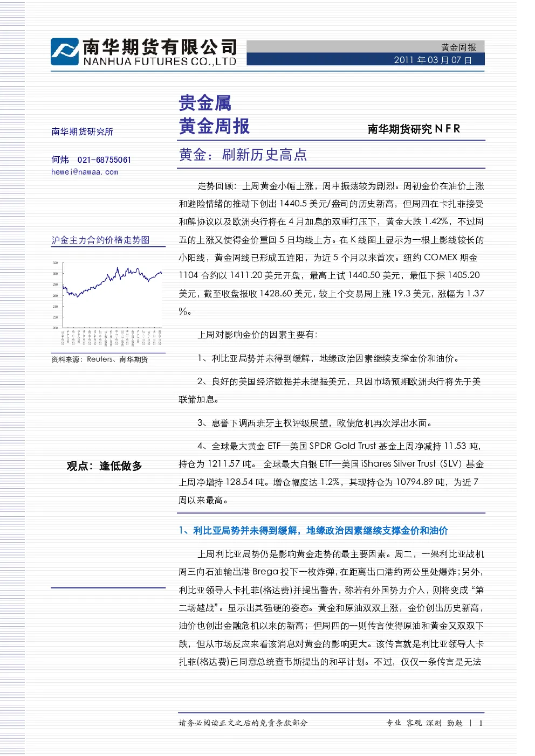Click item '2、良好的美国经济数据并未提振美元'
535x756 pixels.
tap(330, 390)
